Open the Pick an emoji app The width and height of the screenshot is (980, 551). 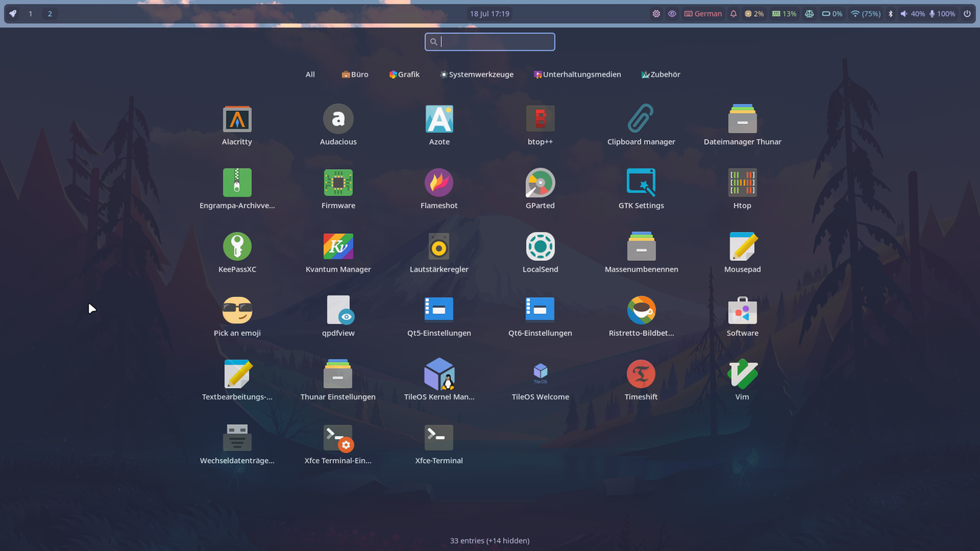click(237, 316)
